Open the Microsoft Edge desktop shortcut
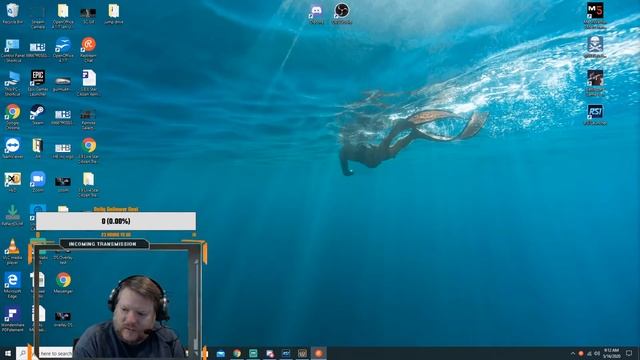 (12, 285)
